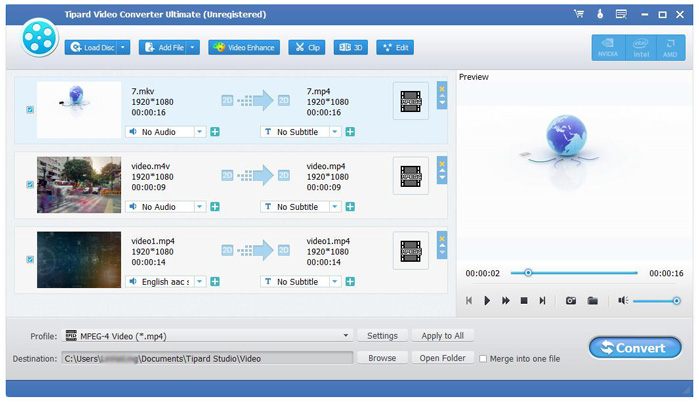
Task: Select the 7.mkv globe thumbnail
Action: 79,110
